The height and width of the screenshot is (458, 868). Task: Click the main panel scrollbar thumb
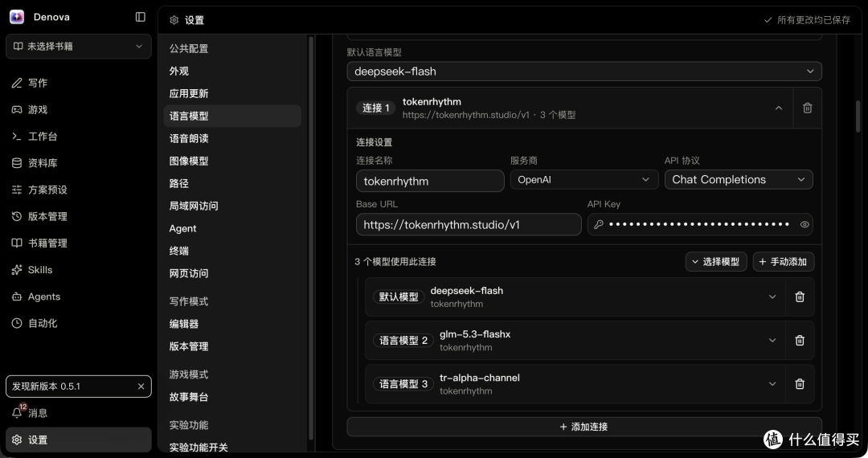coord(858,117)
